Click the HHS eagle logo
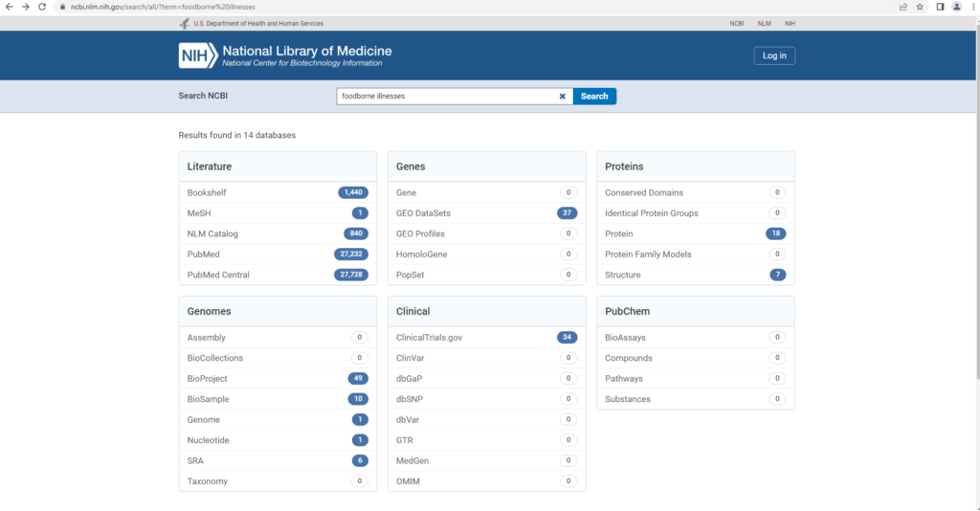980x511 pixels. tap(185, 24)
